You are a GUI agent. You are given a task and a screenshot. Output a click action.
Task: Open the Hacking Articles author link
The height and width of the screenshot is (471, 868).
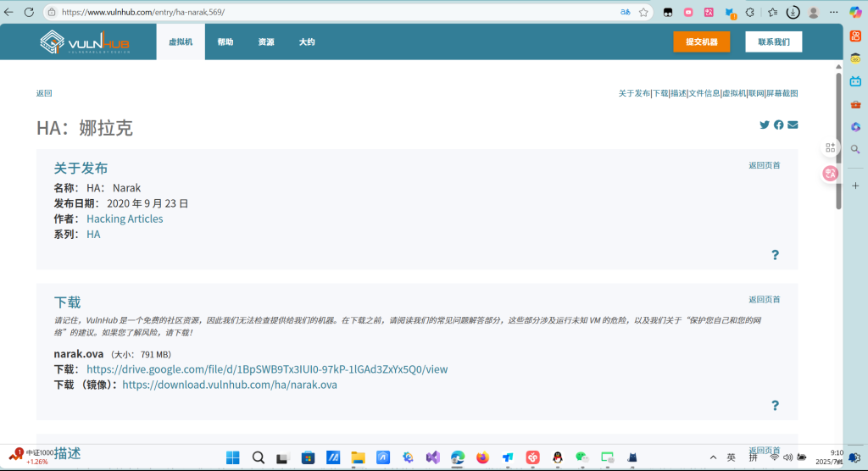[125, 219]
